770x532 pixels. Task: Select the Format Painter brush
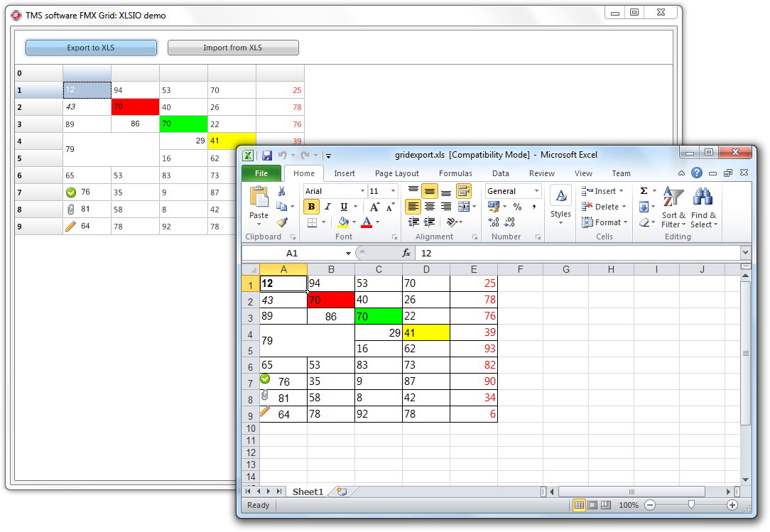[x=282, y=222]
